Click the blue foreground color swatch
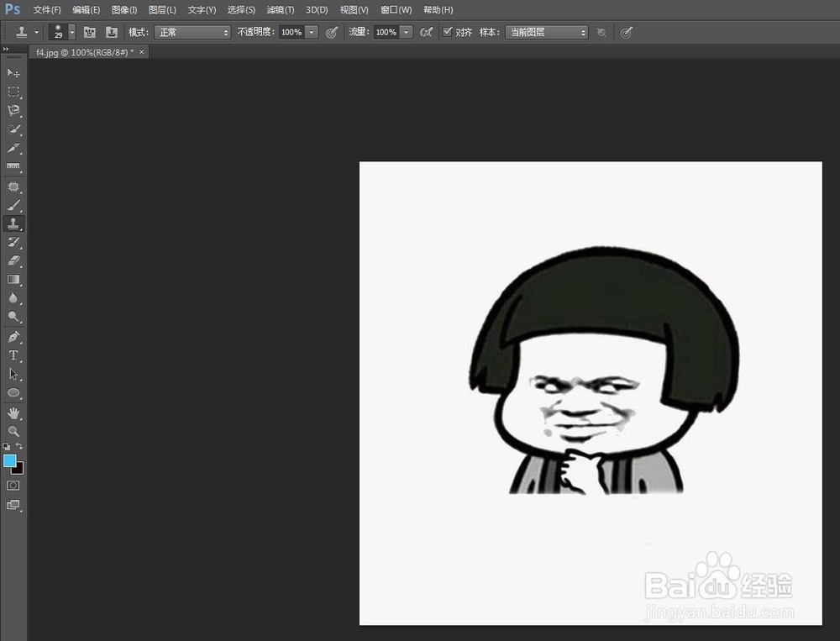Viewport: 840px width, 641px height. coord(9,461)
